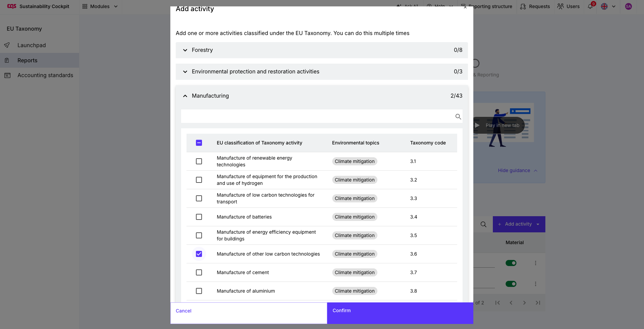This screenshot has width=644, height=329.
Task: Check Manufacture of cement checkbox
Action: [x=199, y=272]
